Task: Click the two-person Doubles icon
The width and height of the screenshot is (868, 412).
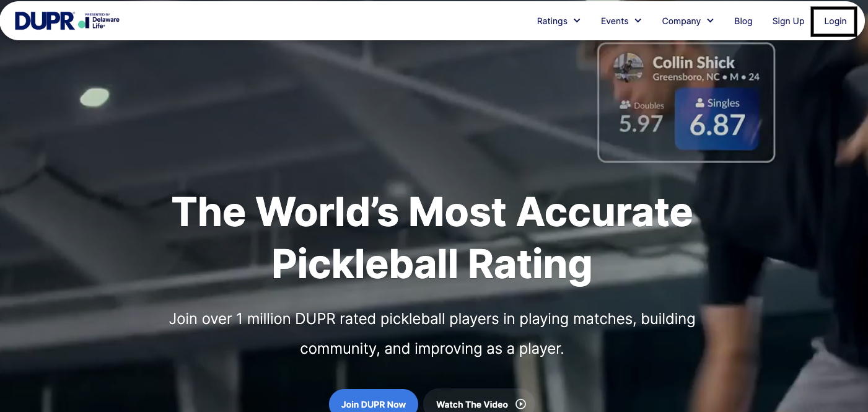Action: 625,105
